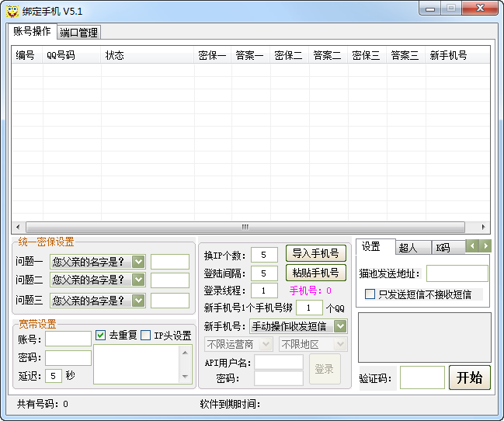Click the 密保二 column header

click(290, 55)
